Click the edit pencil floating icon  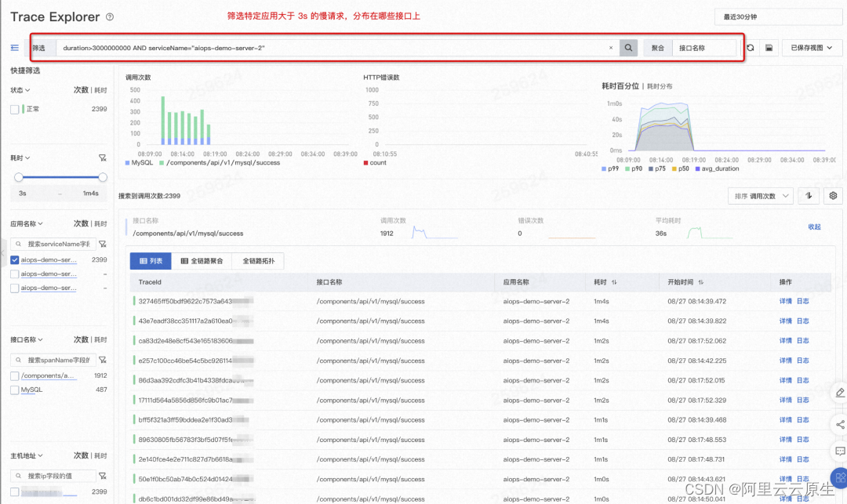[840, 393]
